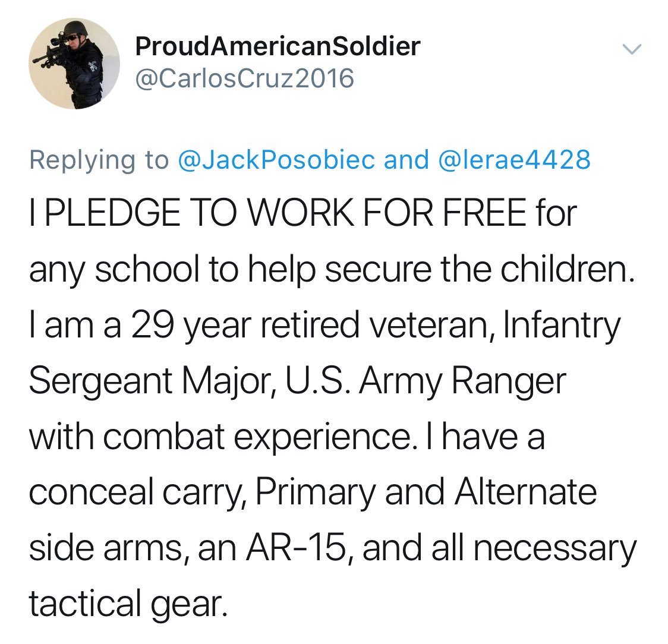Viewport: 668px width, 644px height.
Task: Open the tweet options chevron menu
Action: pos(632,49)
